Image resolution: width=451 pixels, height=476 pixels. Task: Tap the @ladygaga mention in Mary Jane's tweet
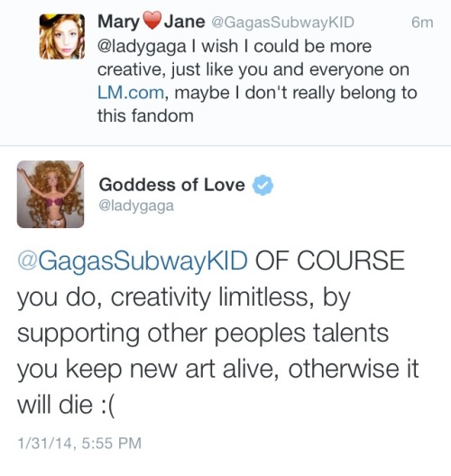click(x=142, y=48)
